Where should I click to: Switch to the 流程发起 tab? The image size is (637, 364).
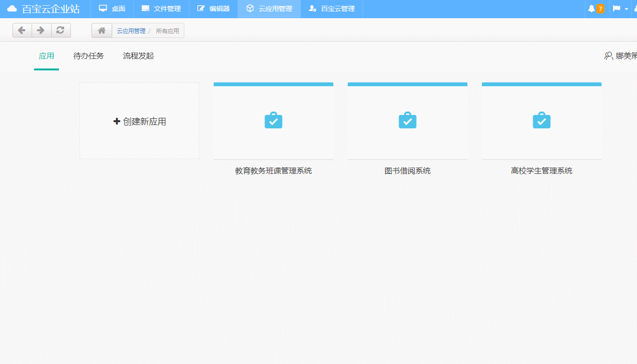coord(138,56)
